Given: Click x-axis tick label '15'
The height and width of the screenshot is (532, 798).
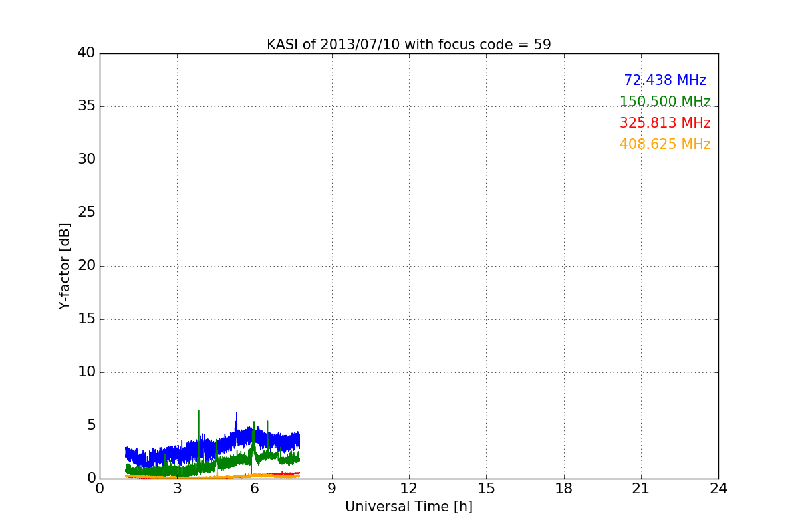Looking at the screenshot, I should click(x=486, y=489).
